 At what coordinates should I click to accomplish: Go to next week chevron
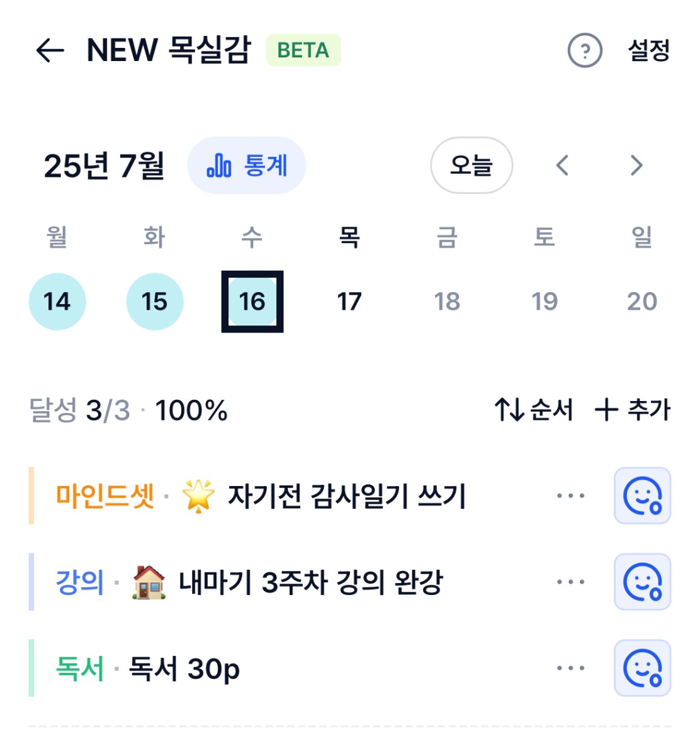636,165
